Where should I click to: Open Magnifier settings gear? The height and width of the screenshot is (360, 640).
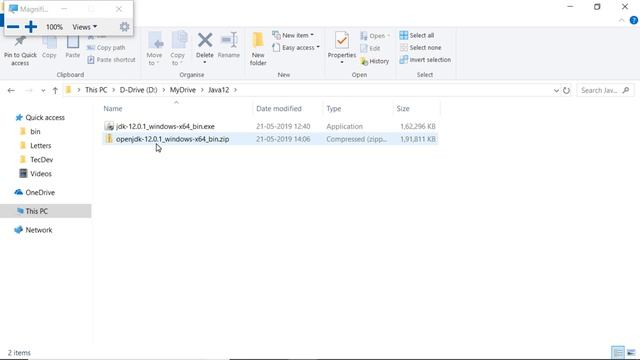(x=124, y=27)
